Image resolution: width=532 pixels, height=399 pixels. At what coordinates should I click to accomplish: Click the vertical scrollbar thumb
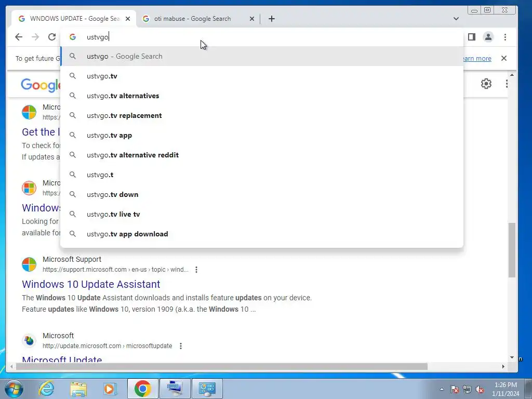512,250
